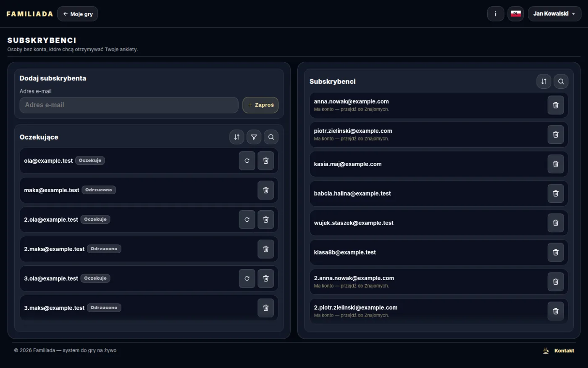Screen dimensions: 588x368
Task: Go back to Moje gry
Action: (x=78, y=14)
